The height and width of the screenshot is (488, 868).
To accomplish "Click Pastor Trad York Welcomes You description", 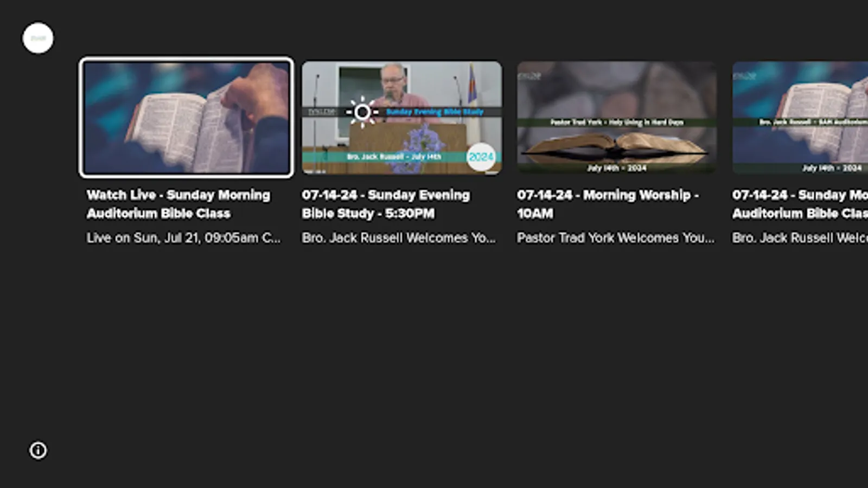I will [615, 237].
